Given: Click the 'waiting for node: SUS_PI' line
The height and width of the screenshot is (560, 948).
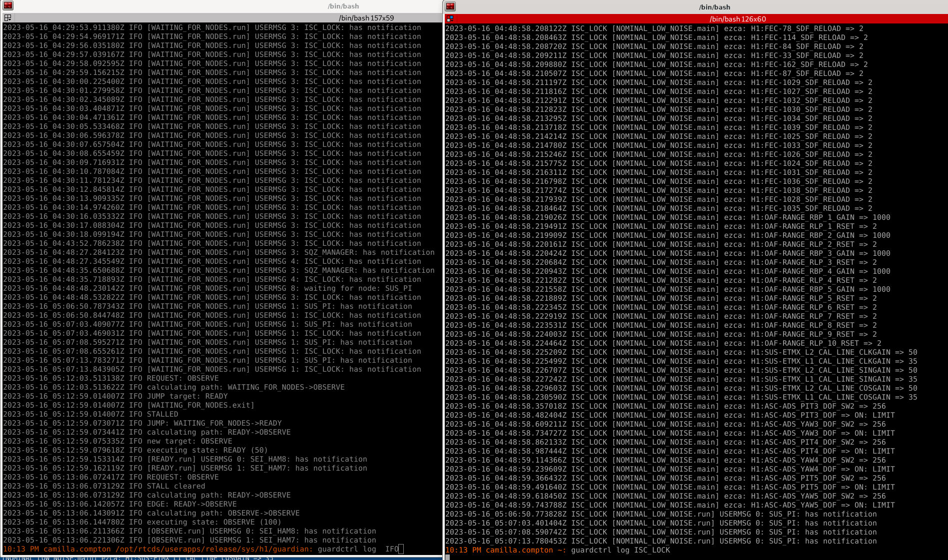Looking at the screenshot, I should point(207,288).
